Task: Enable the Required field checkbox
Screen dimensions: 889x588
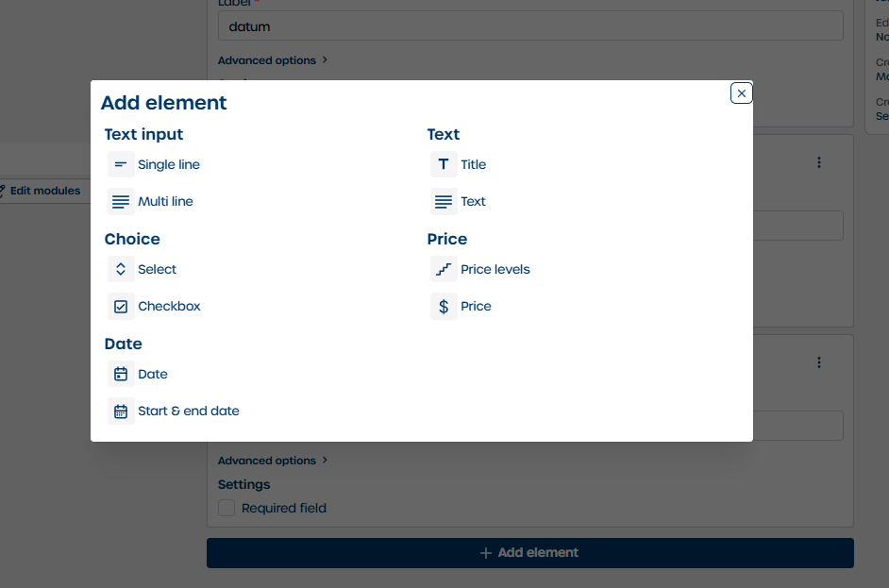Action: point(226,508)
